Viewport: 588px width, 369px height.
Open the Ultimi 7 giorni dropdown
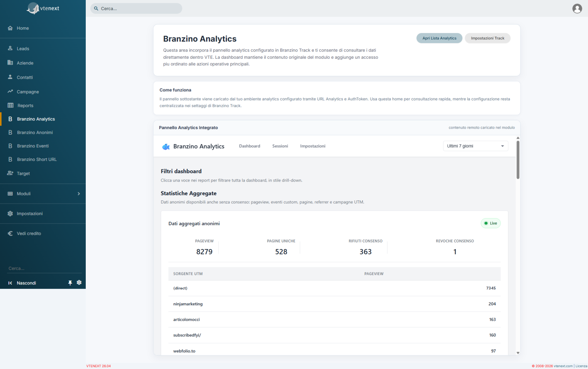475,146
